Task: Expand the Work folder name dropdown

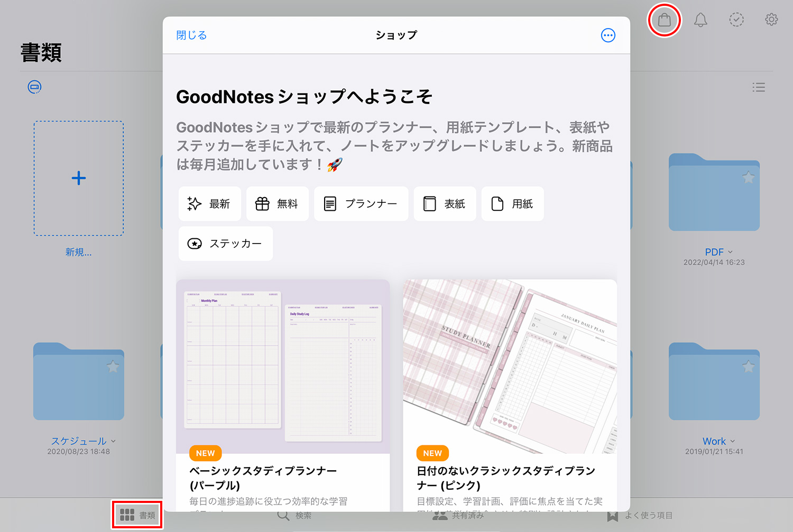Action: (x=732, y=441)
